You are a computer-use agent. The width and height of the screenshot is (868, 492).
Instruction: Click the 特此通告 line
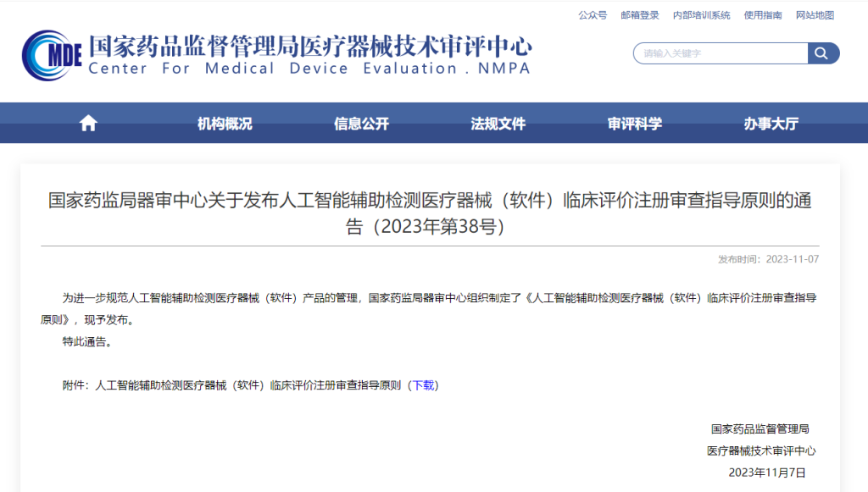(87, 342)
